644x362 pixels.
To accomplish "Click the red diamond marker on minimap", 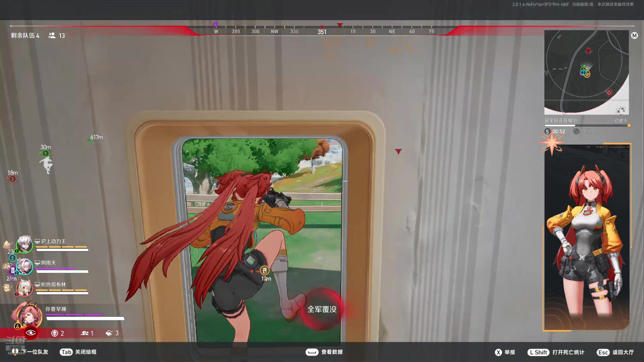I will 609,93.
